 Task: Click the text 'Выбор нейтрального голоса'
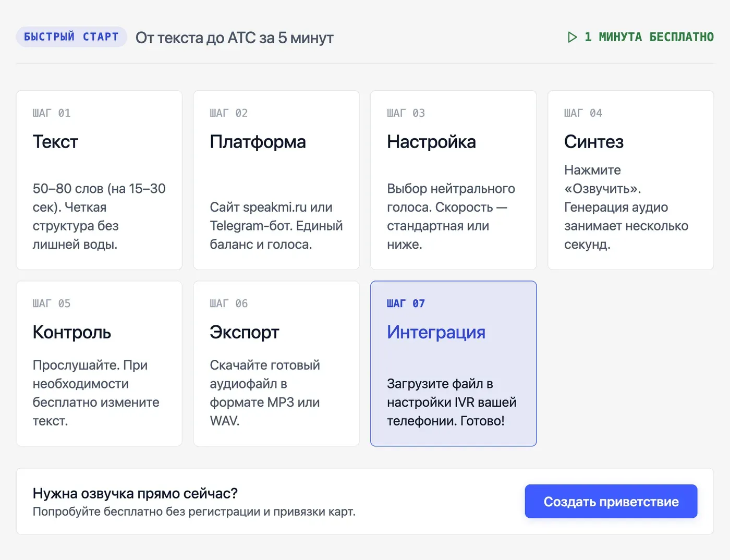tap(451, 198)
